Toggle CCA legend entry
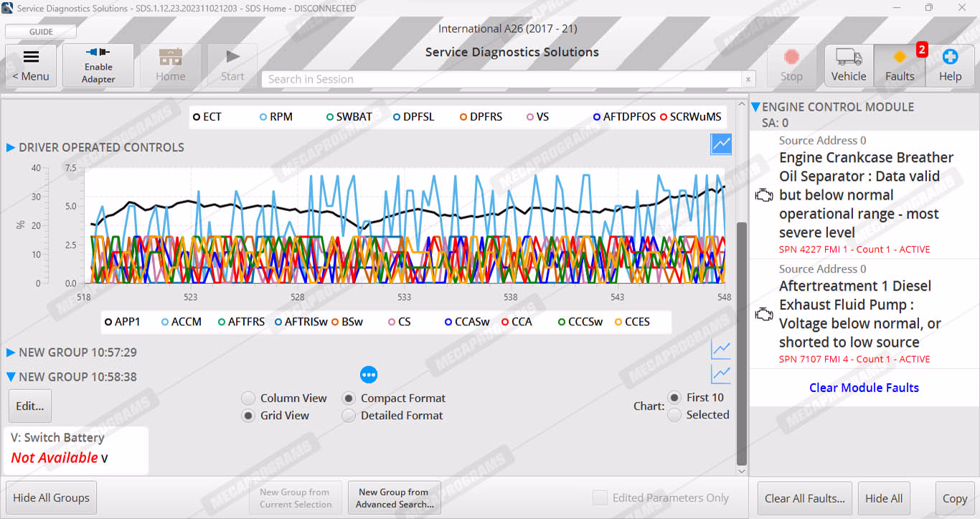980x519 pixels. 517,322
